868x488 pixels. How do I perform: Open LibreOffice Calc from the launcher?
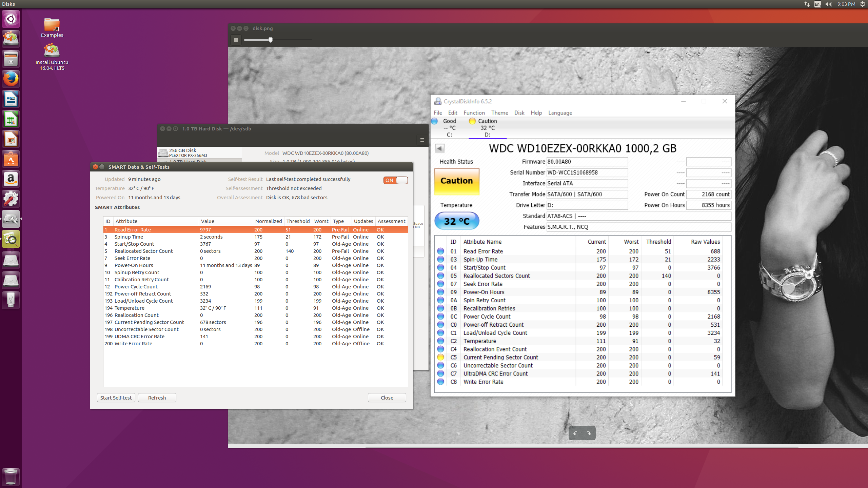click(11, 119)
